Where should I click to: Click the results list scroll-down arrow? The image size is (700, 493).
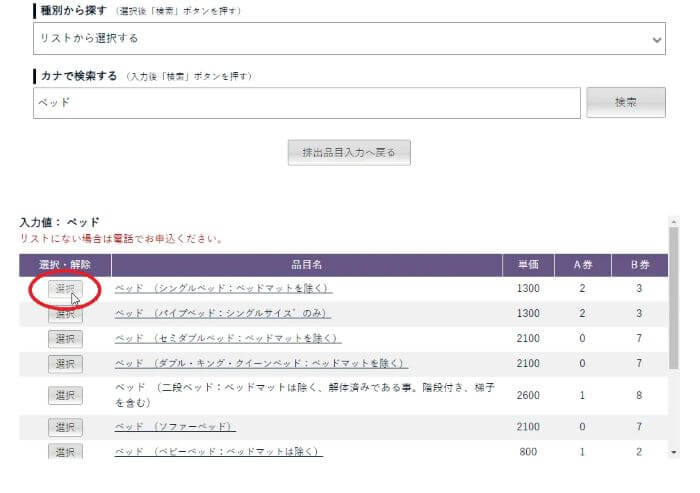pyautogui.click(x=674, y=452)
